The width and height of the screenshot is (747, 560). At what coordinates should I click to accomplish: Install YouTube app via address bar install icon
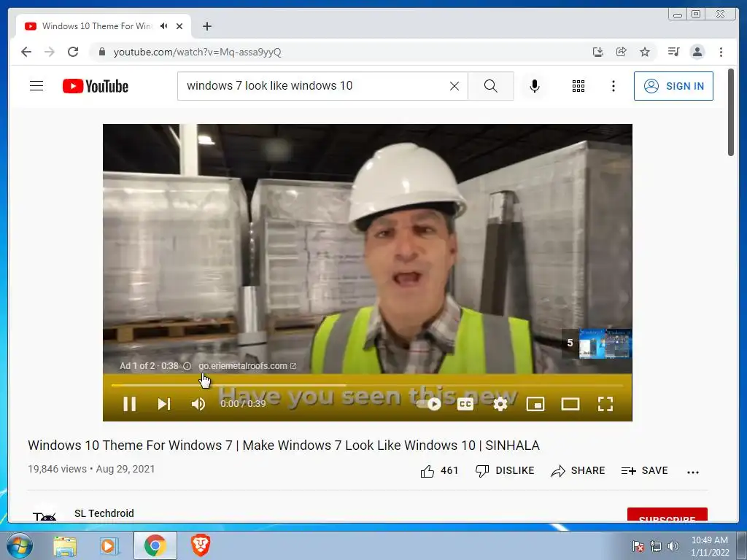tap(598, 52)
